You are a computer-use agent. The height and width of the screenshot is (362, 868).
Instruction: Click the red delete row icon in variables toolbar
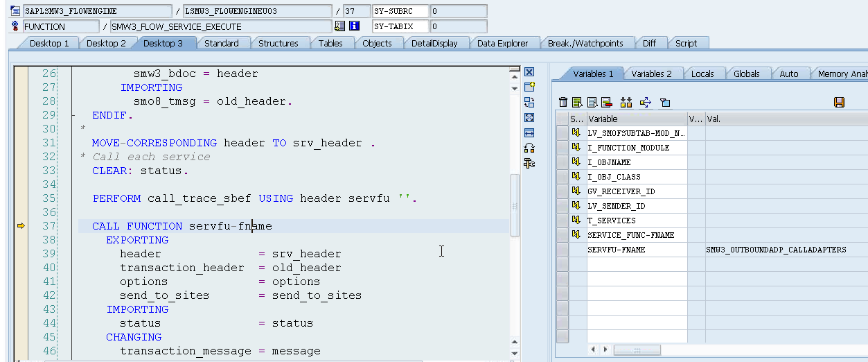pos(606,103)
